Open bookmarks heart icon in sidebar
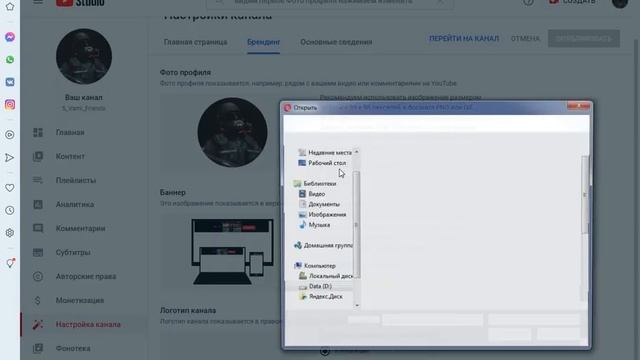Image resolution: width=640 pixels, height=360 pixels. pyautogui.click(x=10, y=188)
